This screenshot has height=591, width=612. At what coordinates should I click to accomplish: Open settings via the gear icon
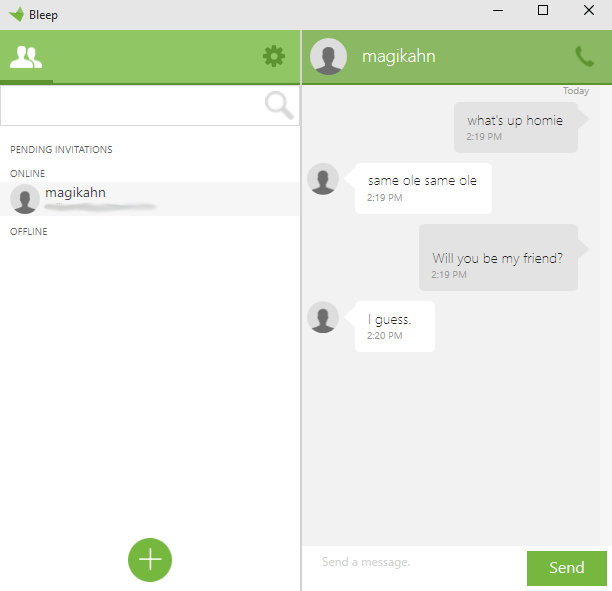point(274,56)
